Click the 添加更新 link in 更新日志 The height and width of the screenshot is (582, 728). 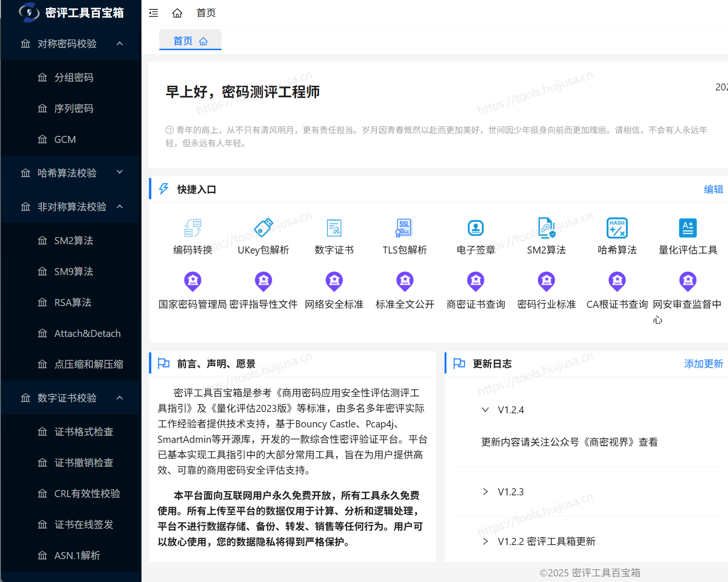pos(703,364)
